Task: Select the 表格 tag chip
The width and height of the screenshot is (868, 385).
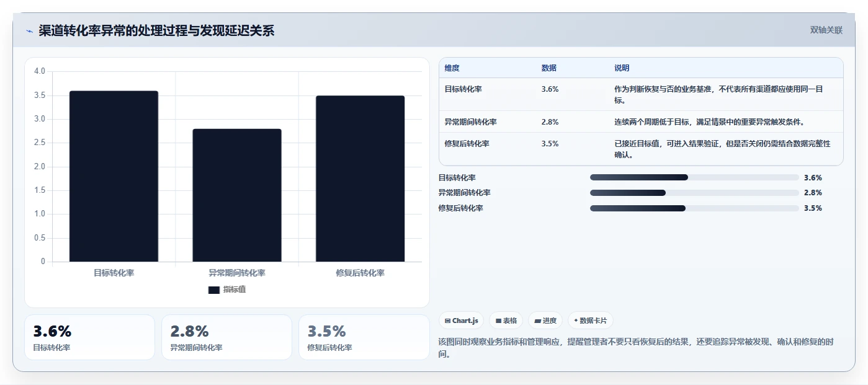Action: (506, 321)
